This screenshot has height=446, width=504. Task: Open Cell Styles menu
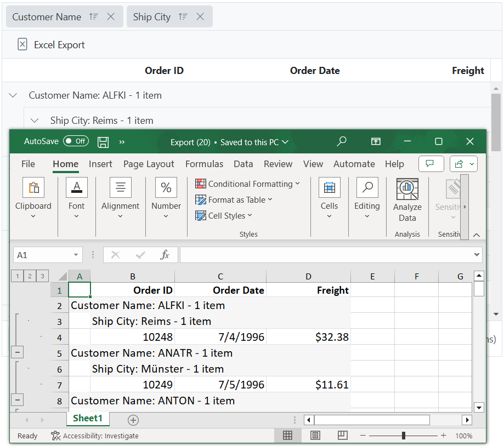(224, 215)
